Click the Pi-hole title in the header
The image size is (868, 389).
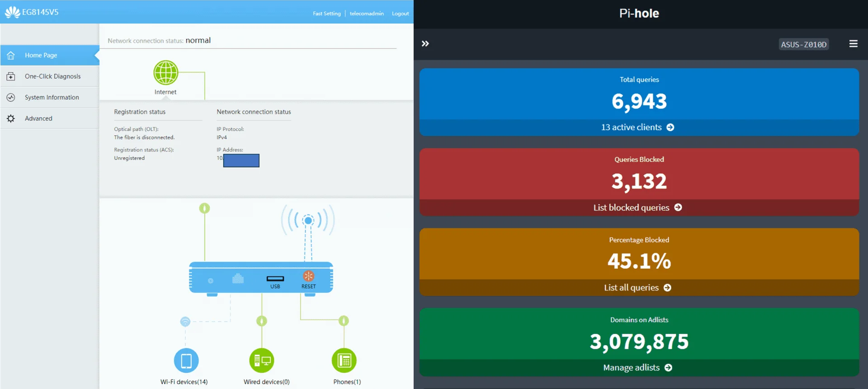point(639,13)
